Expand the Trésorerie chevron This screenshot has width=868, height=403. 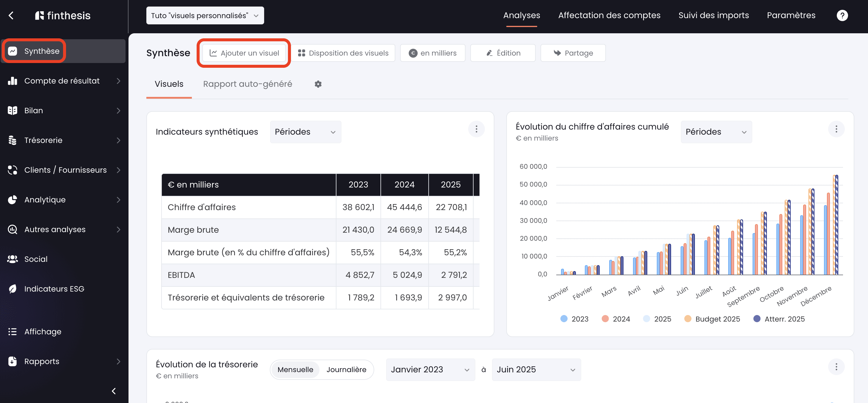point(118,140)
